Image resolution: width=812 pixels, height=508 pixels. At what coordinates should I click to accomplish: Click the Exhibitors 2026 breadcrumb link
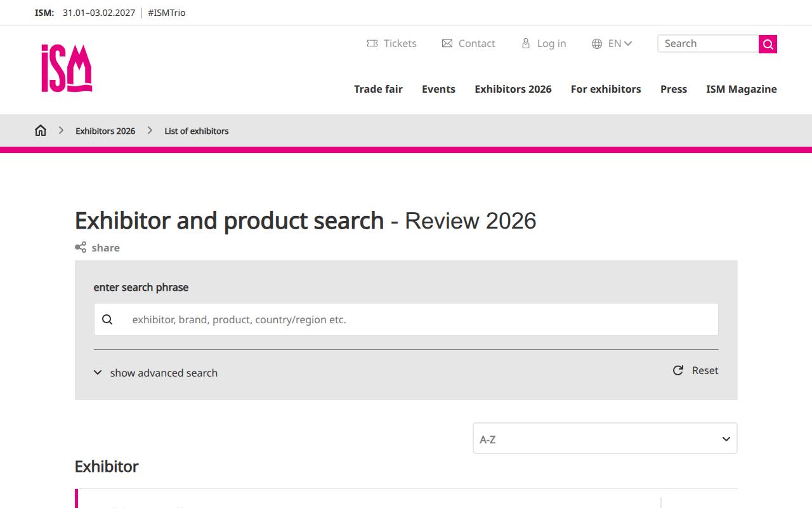pyautogui.click(x=105, y=131)
